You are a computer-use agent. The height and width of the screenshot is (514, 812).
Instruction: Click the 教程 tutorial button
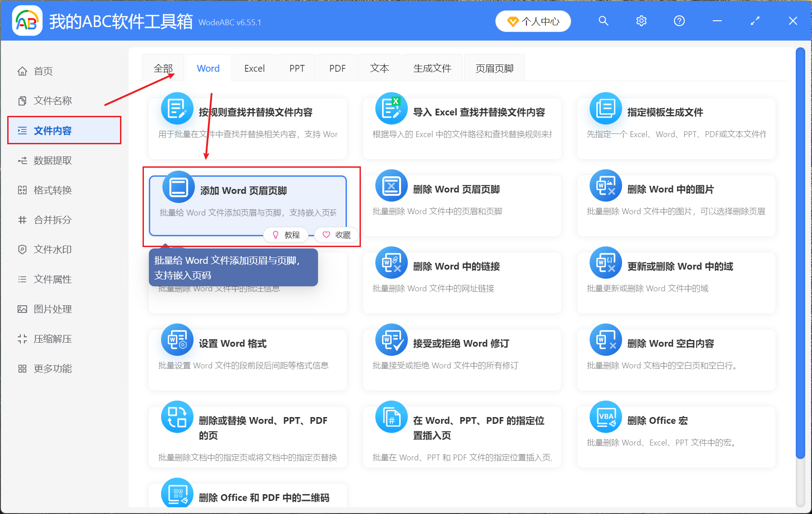click(286, 234)
